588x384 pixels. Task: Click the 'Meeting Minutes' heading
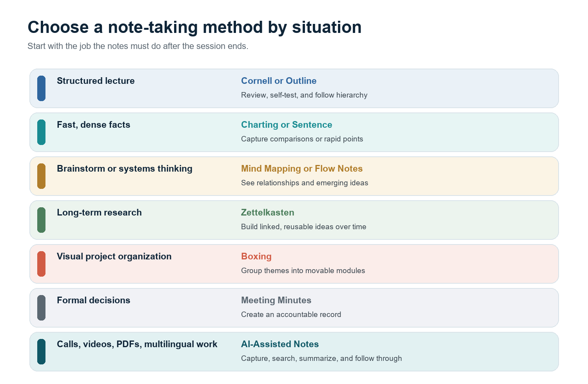276,300
